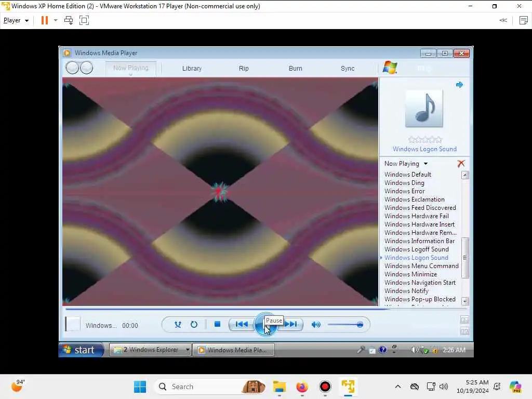
Task: Open the VMware Player menu
Action: pos(16,20)
